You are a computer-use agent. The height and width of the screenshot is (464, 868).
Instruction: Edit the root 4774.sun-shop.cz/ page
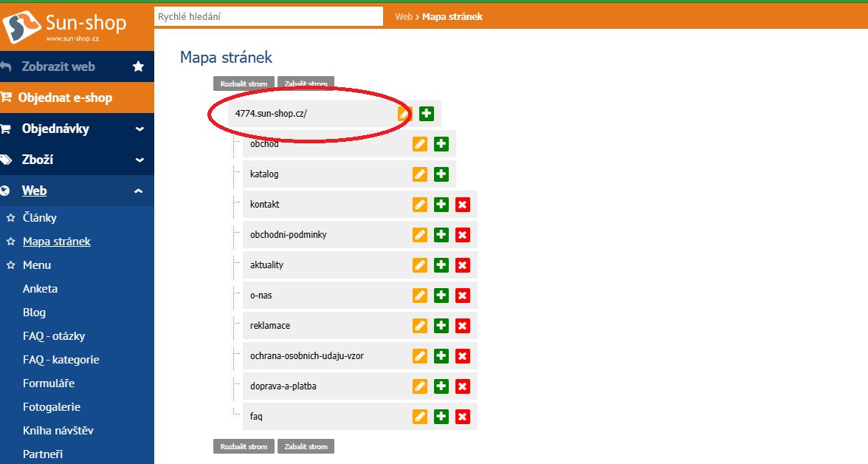[404, 114]
